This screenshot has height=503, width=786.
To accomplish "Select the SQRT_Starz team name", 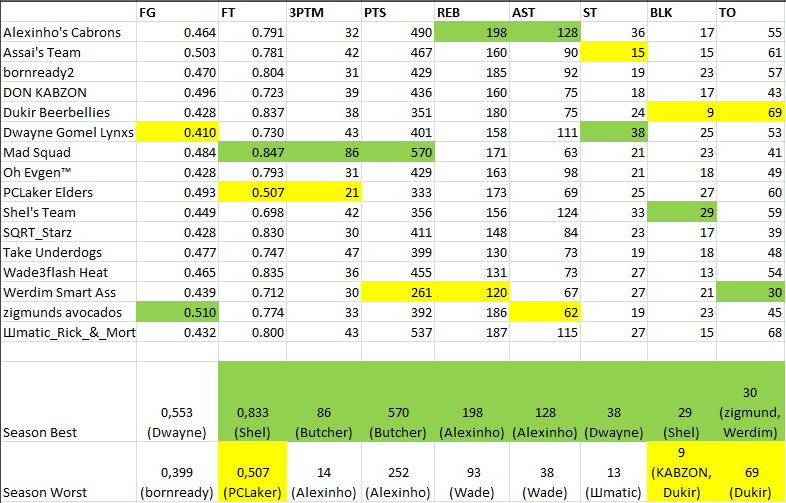I will 69,232.
